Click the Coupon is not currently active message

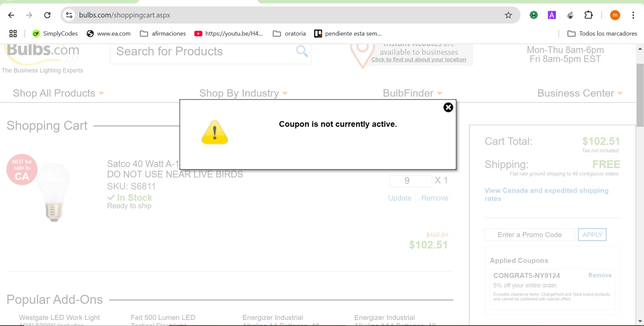(338, 124)
